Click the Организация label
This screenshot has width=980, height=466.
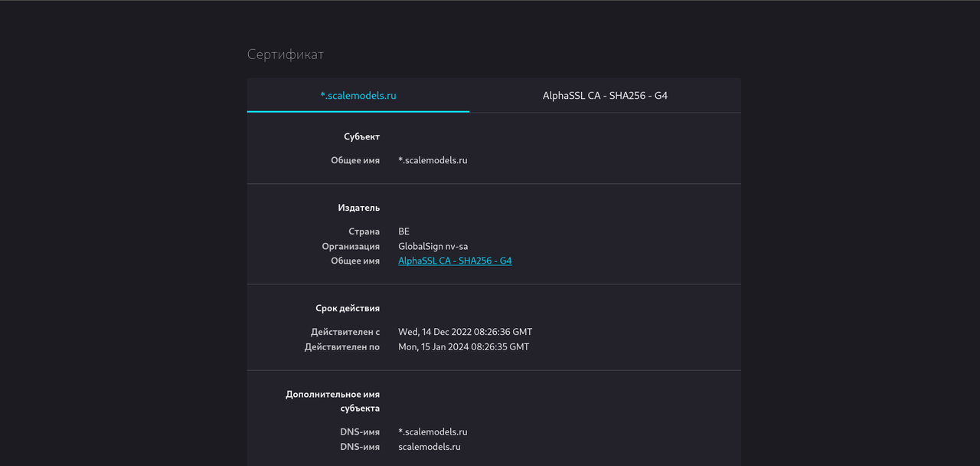pyautogui.click(x=351, y=246)
